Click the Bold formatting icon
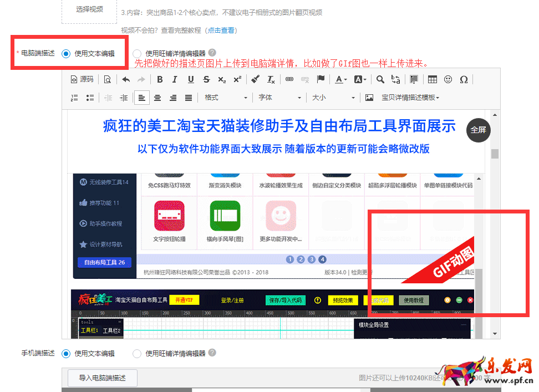 [x=160, y=79]
